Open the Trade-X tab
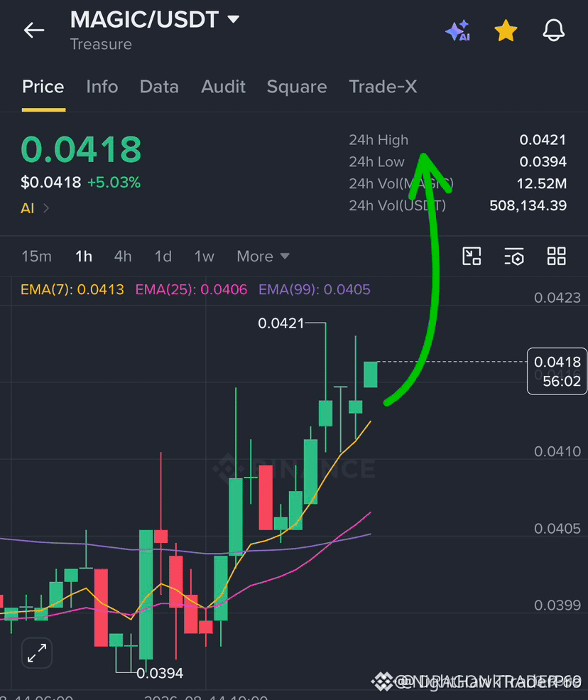 [383, 87]
